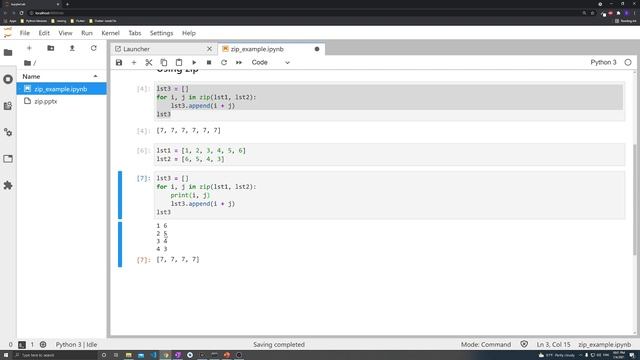This screenshot has width=640, height=360.
Task: Open the Kernel menu
Action: [x=110, y=33]
